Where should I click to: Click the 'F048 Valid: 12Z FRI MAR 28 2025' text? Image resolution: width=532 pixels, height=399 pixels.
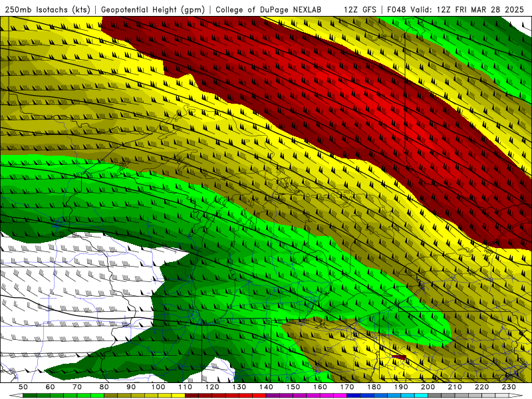[456, 9]
